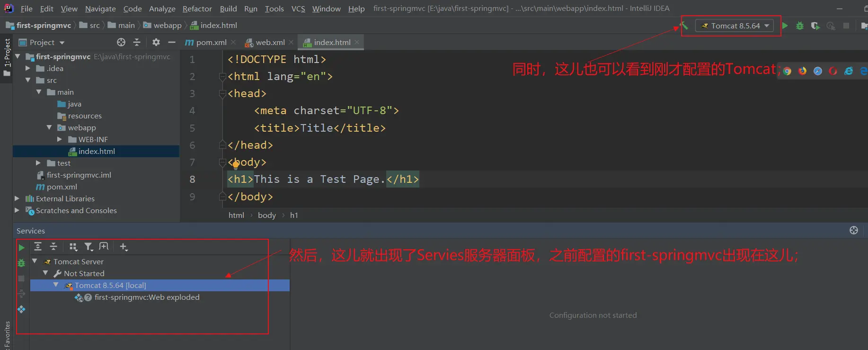Expand the .idea folder

tap(28, 68)
